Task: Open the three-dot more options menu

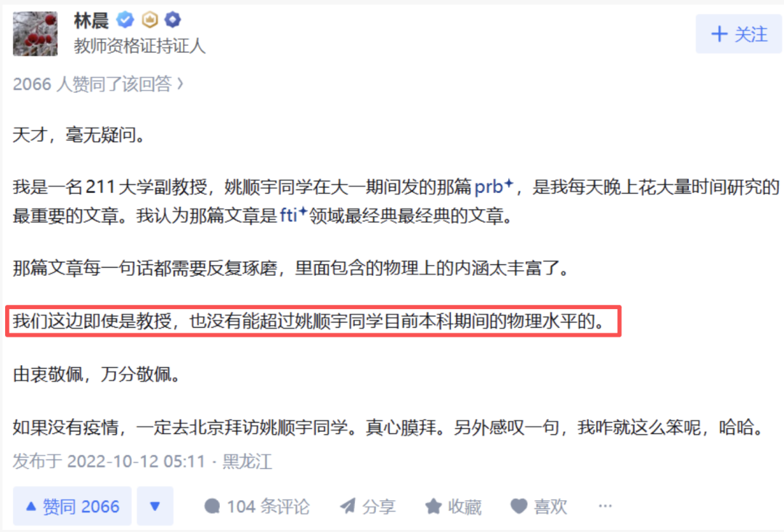Action: [605, 506]
